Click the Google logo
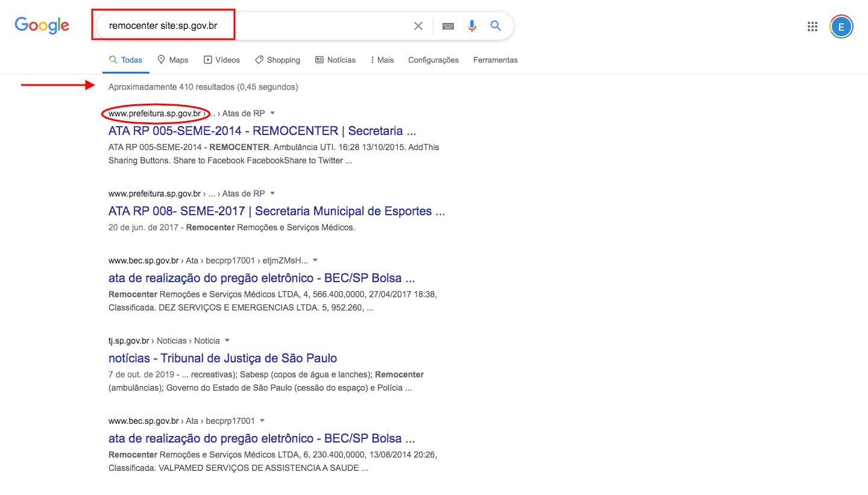The width and height of the screenshot is (868, 495). pos(42,25)
